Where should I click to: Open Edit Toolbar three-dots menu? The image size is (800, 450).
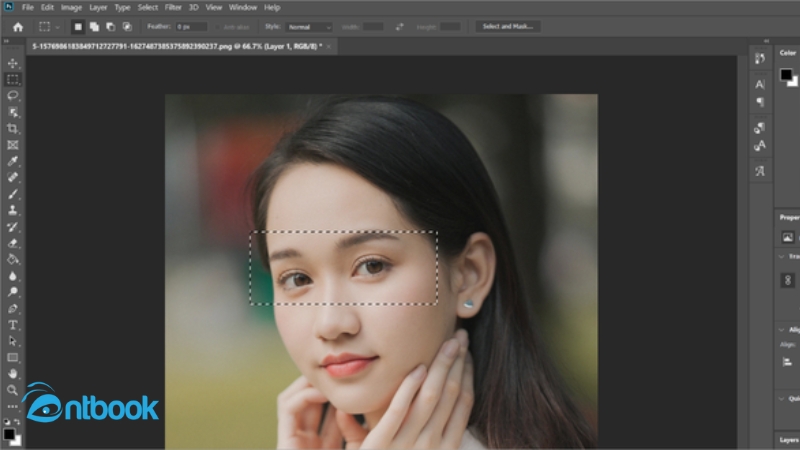click(x=13, y=407)
